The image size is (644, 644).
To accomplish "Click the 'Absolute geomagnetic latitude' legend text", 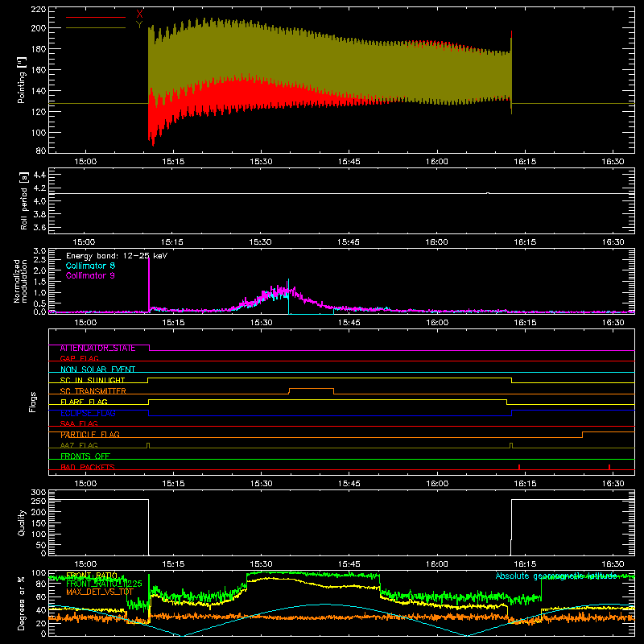I will click(556, 576).
